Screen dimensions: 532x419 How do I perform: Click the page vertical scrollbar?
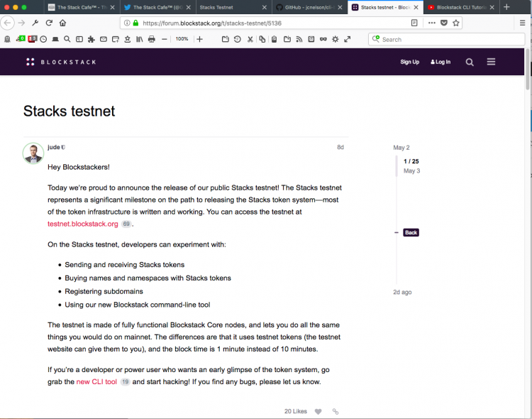click(x=528, y=70)
